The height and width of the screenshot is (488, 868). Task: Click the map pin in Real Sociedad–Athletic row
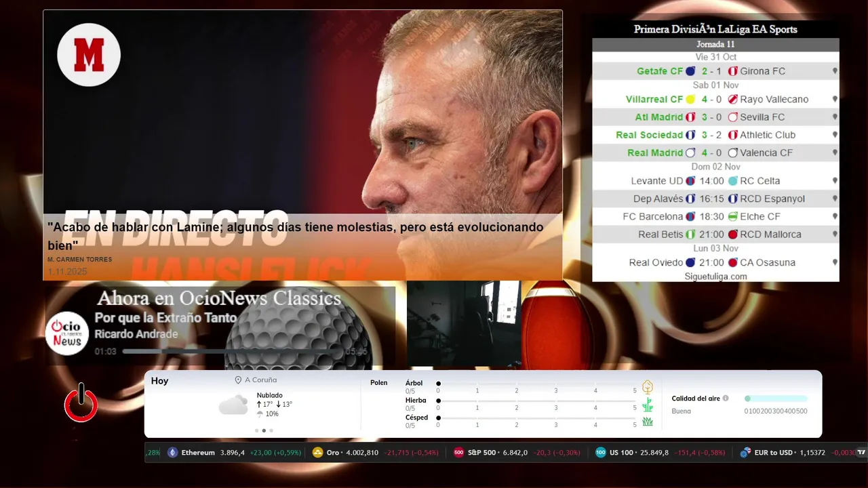tap(835, 135)
